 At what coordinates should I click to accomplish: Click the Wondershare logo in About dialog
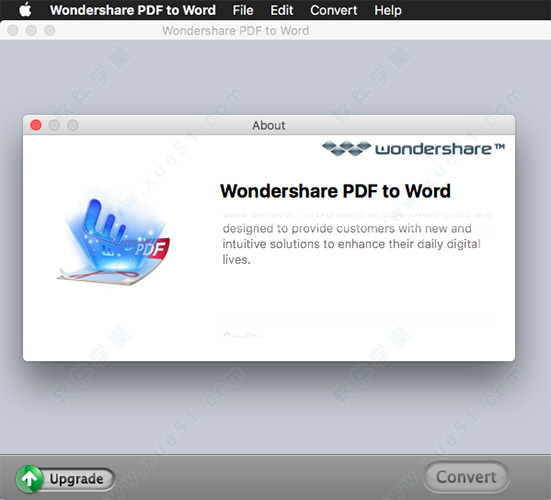413,149
